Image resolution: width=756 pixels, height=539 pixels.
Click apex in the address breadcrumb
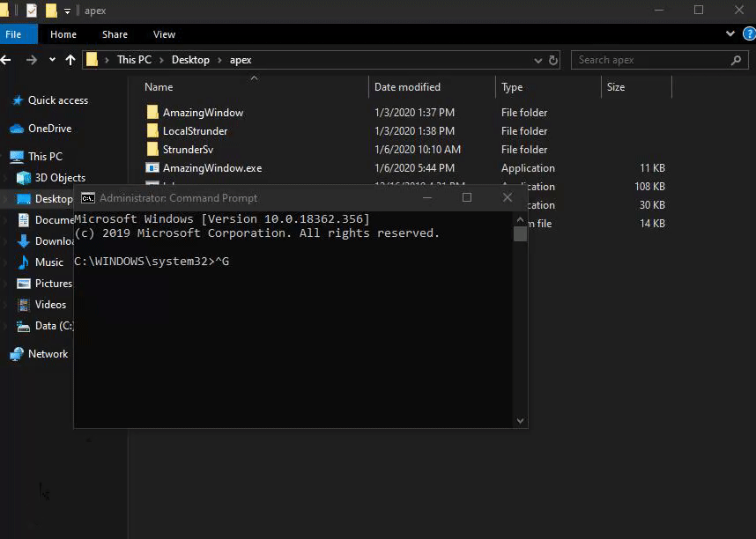[241, 60]
